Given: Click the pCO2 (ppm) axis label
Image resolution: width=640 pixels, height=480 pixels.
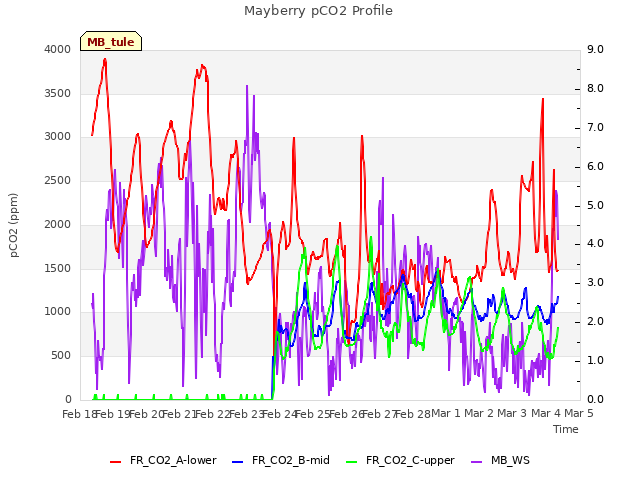Looking at the screenshot, I should [14, 225].
